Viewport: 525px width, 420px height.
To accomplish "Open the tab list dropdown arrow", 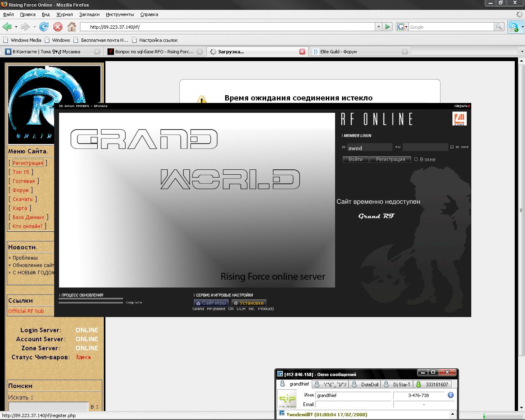I will (522, 52).
